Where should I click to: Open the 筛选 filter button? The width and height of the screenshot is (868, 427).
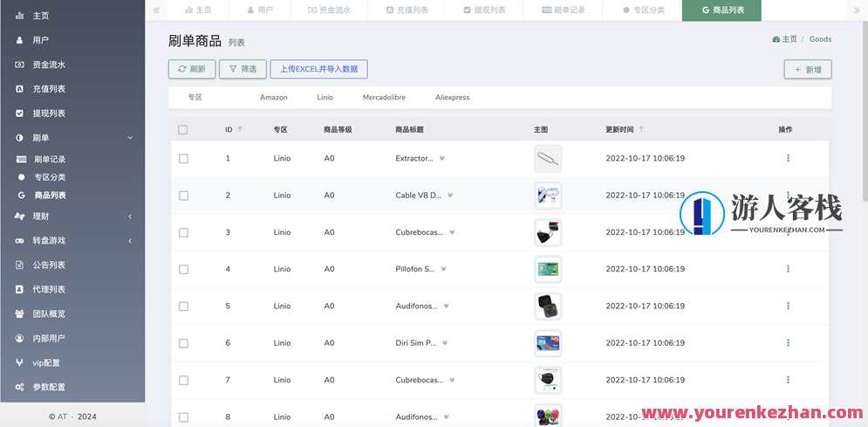243,69
